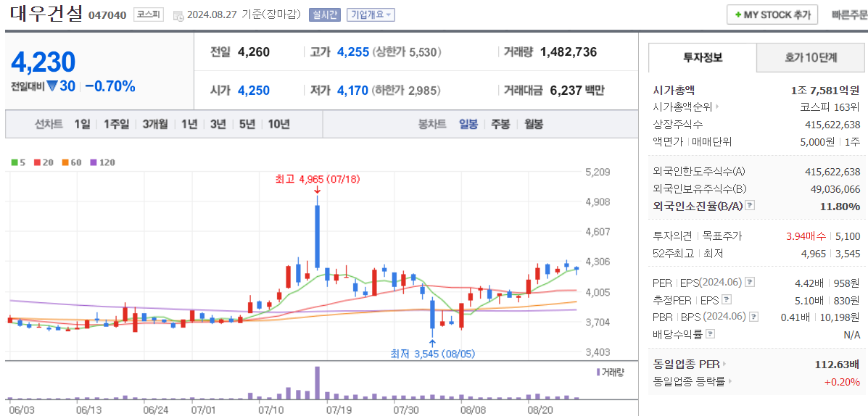The width and height of the screenshot is (868, 416).
Task: Open the help icon next to PER EPS(2024.06)
Action: 750,283
